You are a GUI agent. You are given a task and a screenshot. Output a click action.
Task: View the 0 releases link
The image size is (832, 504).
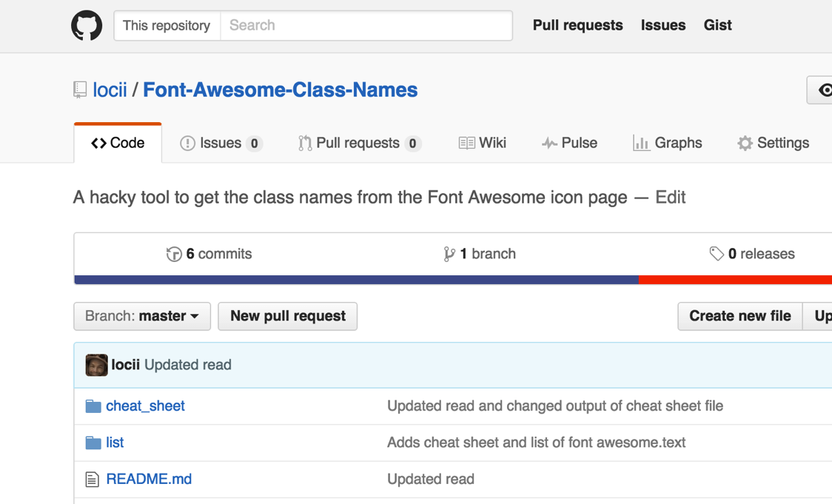(x=752, y=254)
